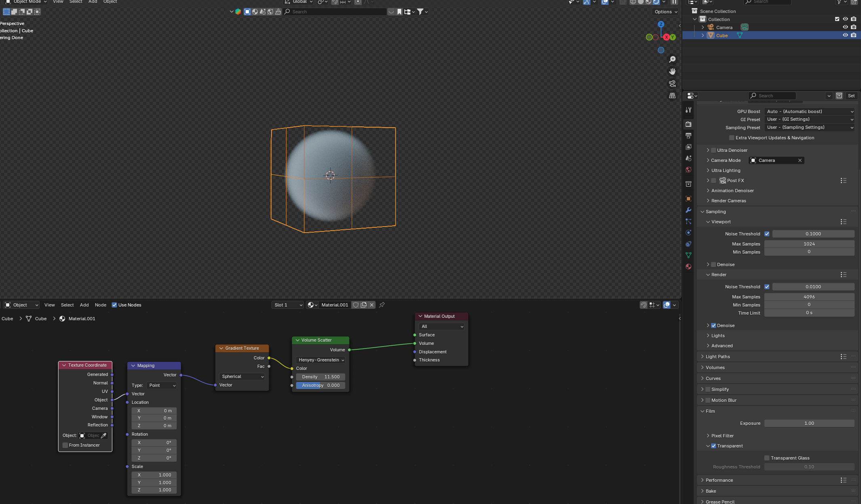The image size is (861, 504).
Task: Expand the Light Paths panel
Action: (x=718, y=357)
